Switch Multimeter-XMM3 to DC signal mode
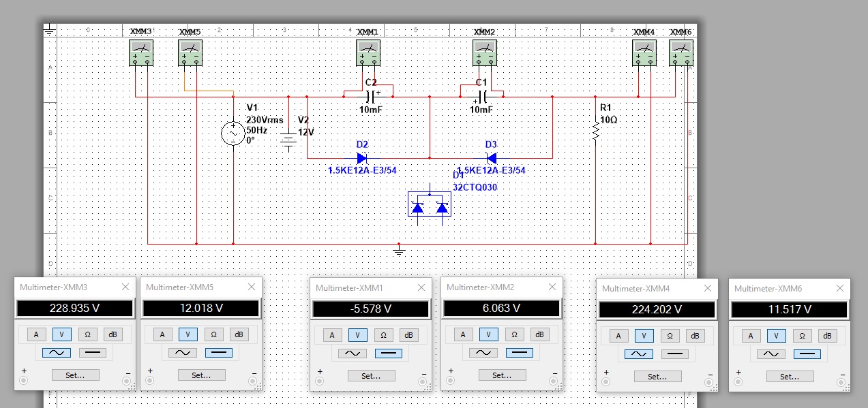Screen dimensions: 868x408 click(x=93, y=353)
